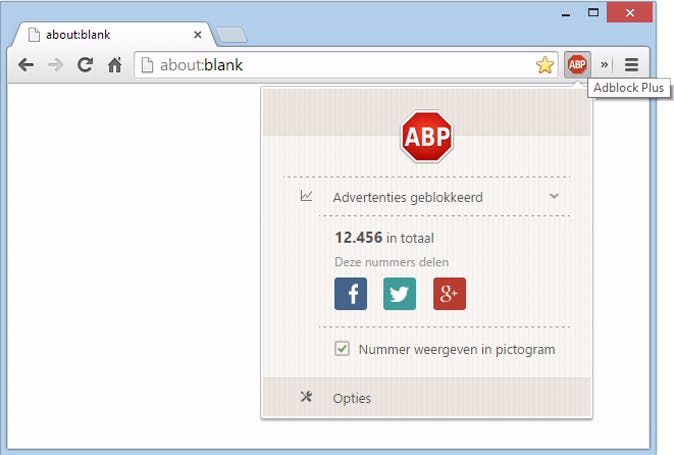Share numbers on Facebook

tap(351, 294)
